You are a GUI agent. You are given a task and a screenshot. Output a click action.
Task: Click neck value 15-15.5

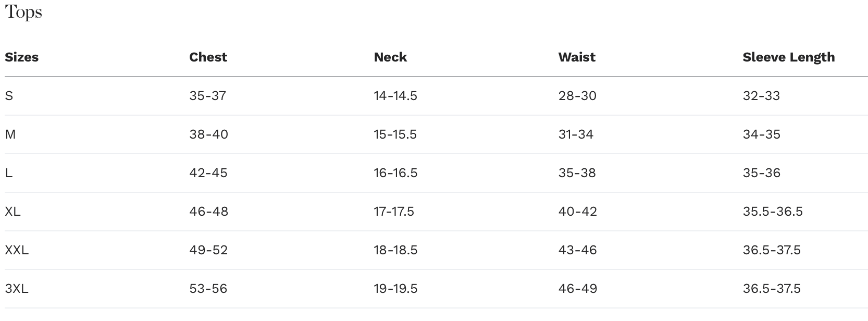(395, 134)
